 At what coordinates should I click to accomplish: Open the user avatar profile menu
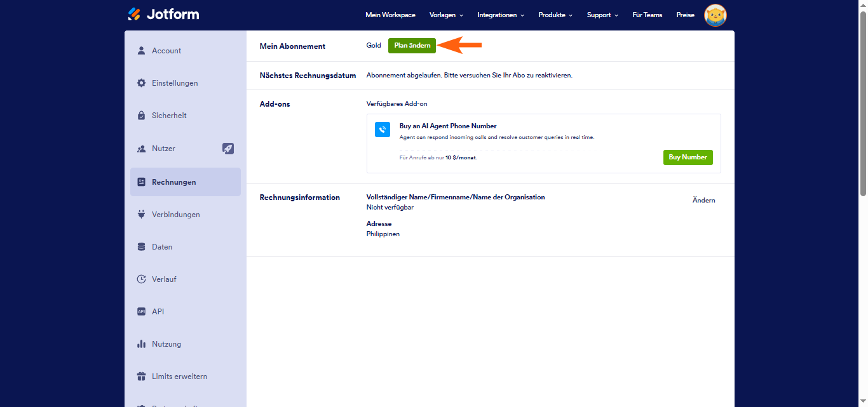pyautogui.click(x=715, y=15)
